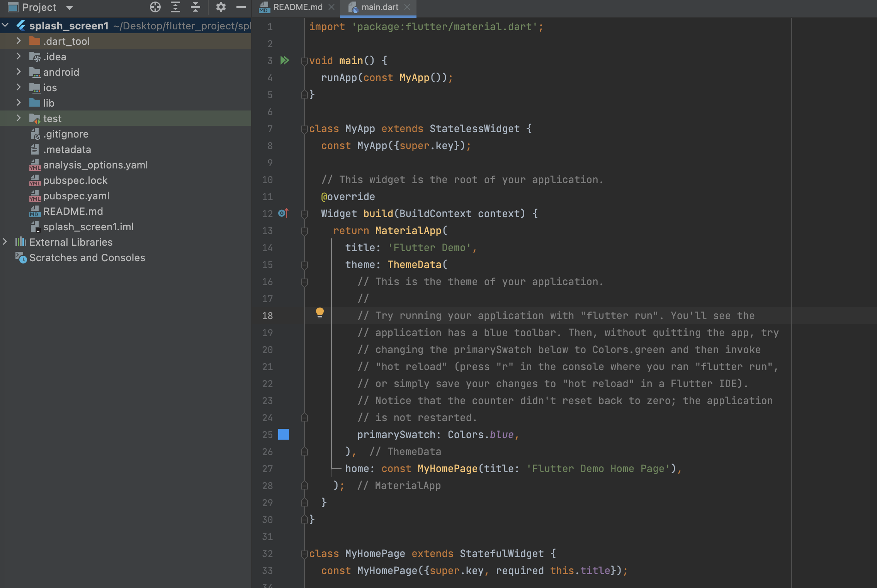Close the README.md tab
The height and width of the screenshot is (588, 877).
click(331, 7)
